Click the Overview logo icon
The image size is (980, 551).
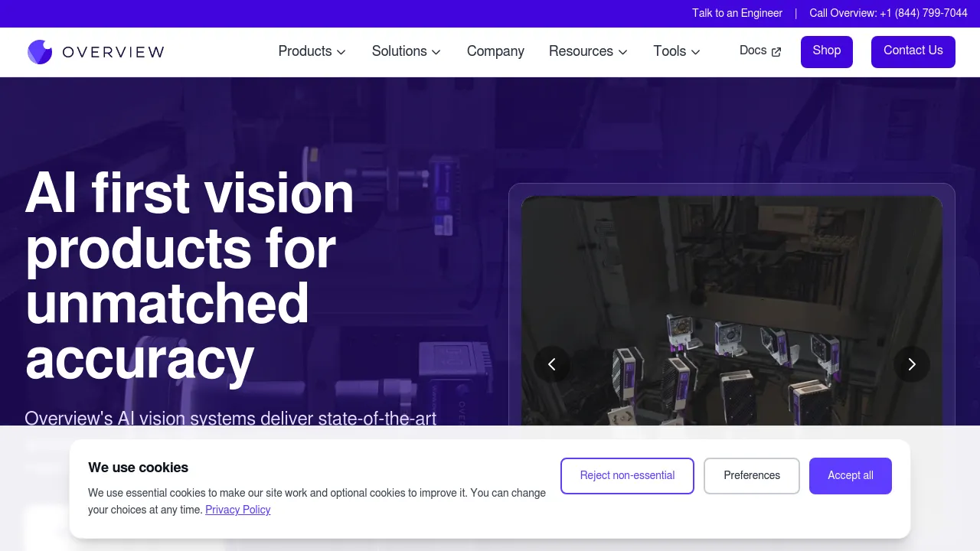[40, 52]
